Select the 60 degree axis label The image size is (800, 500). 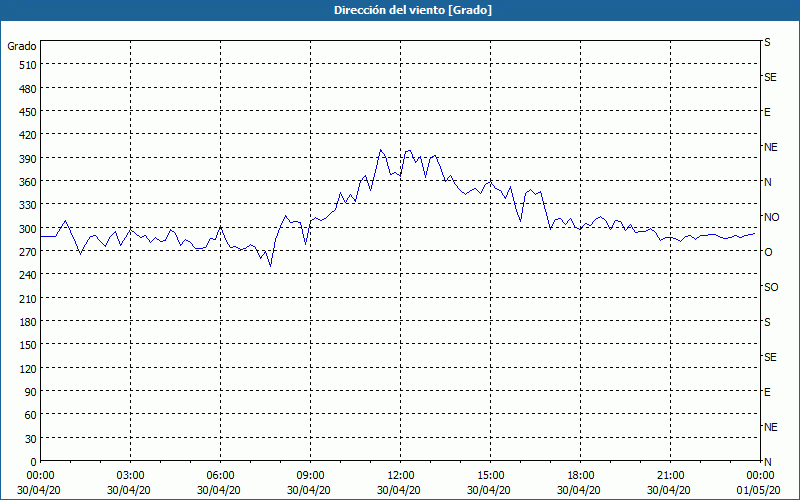[31, 415]
